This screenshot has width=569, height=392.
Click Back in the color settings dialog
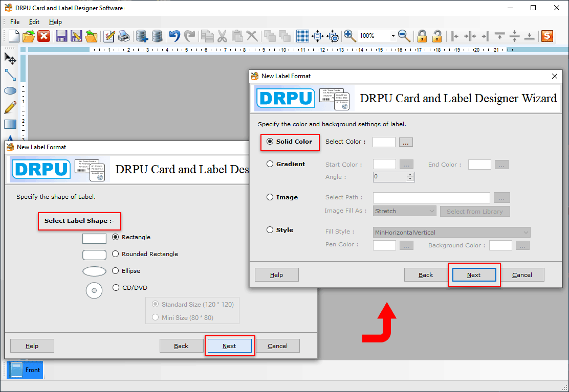click(x=426, y=275)
